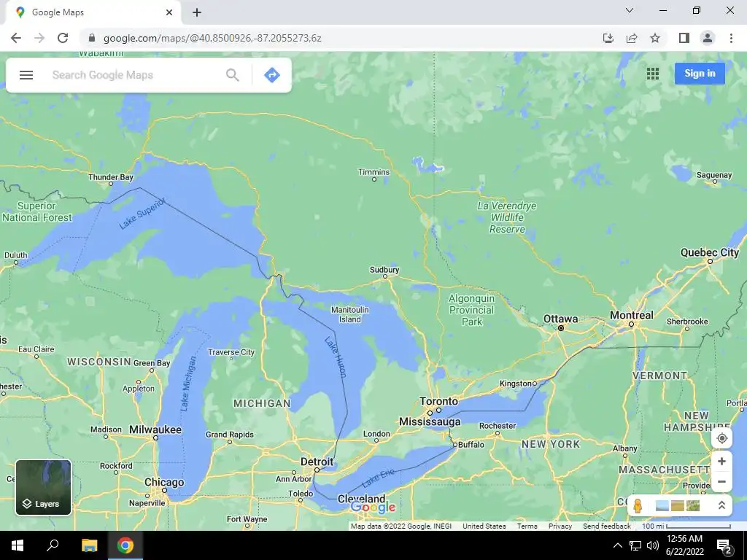Toggle the 100 mi scale bar units

(x=686, y=526)
